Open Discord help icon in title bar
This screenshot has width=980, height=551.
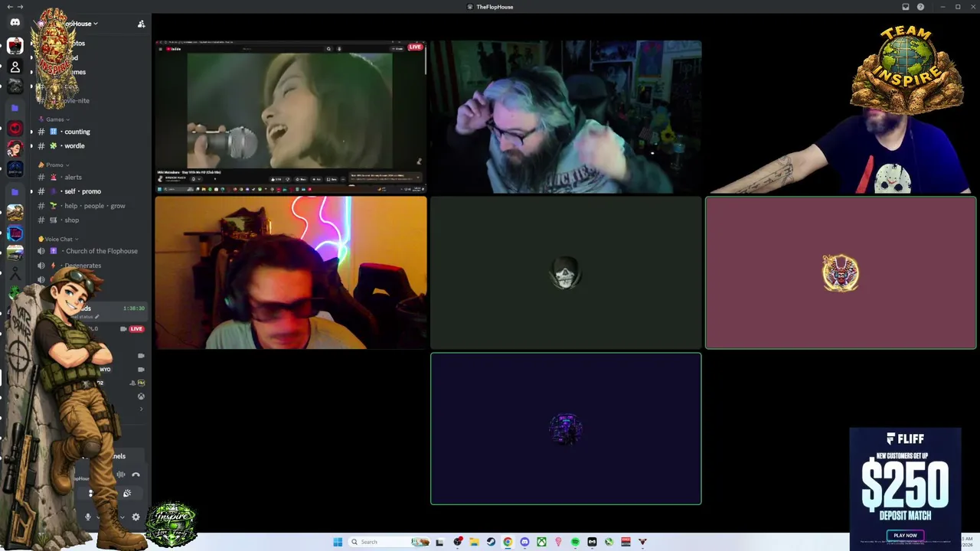tap(920, 7)
